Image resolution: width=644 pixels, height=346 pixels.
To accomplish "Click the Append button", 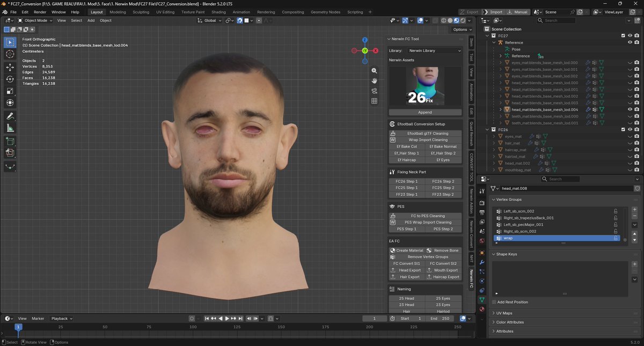I will (x=425, y=112).
